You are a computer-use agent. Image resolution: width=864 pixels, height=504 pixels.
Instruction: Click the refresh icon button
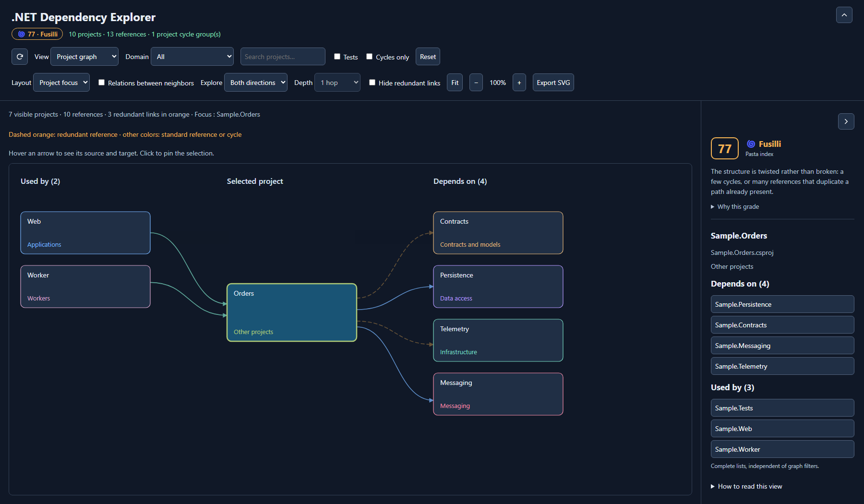(20, 57)
